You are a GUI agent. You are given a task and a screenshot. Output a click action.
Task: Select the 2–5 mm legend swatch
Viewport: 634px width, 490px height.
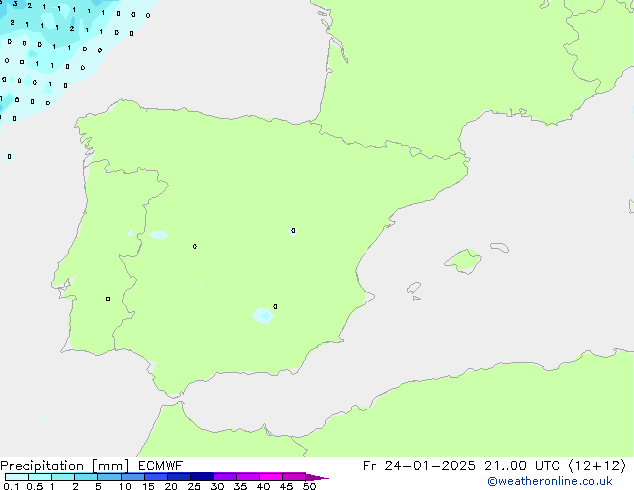pyautogui.click(x=86, y=477)
